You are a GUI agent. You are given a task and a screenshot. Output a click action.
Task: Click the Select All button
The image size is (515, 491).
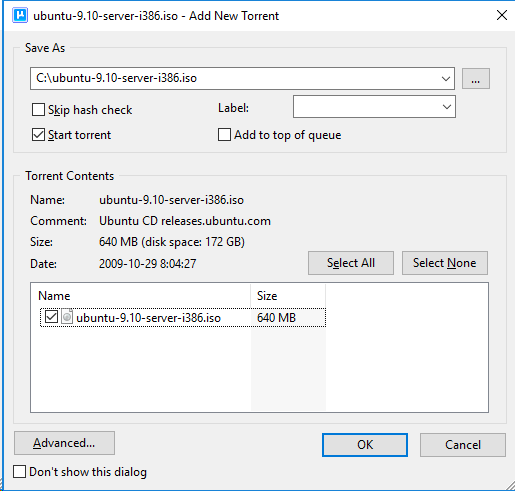(x=351, y=263)
